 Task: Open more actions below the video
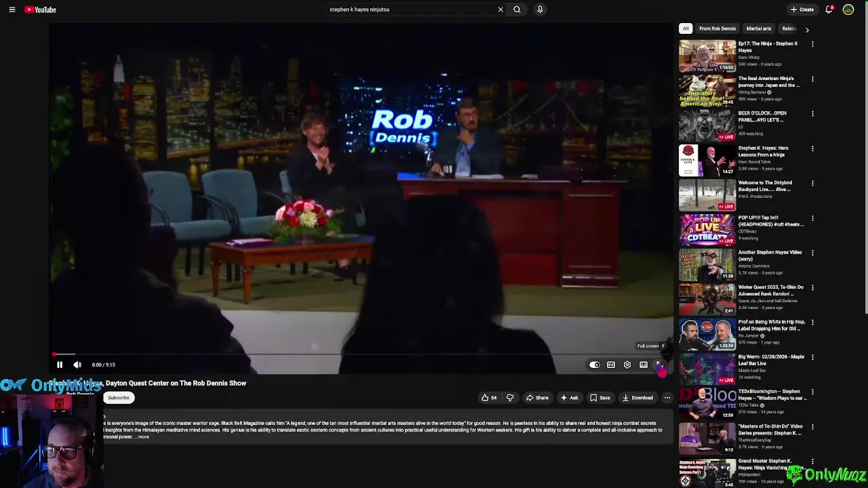click(x=667, y=398)
